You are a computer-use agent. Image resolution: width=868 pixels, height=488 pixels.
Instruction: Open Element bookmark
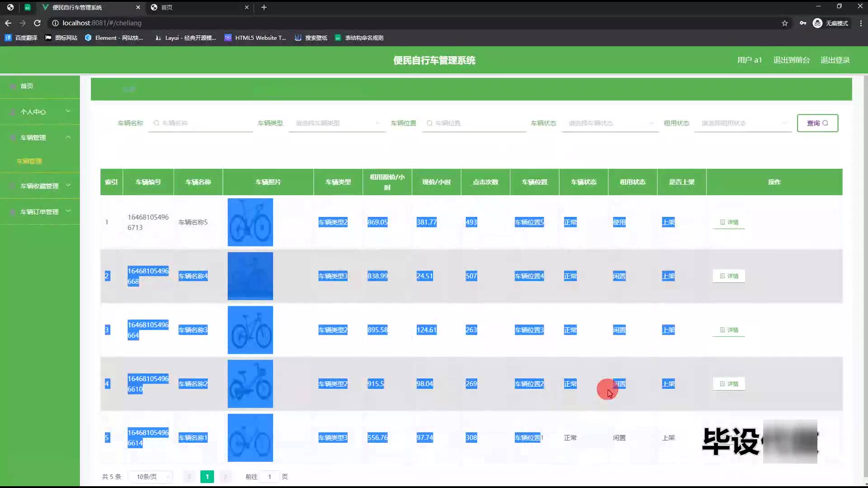114,38
